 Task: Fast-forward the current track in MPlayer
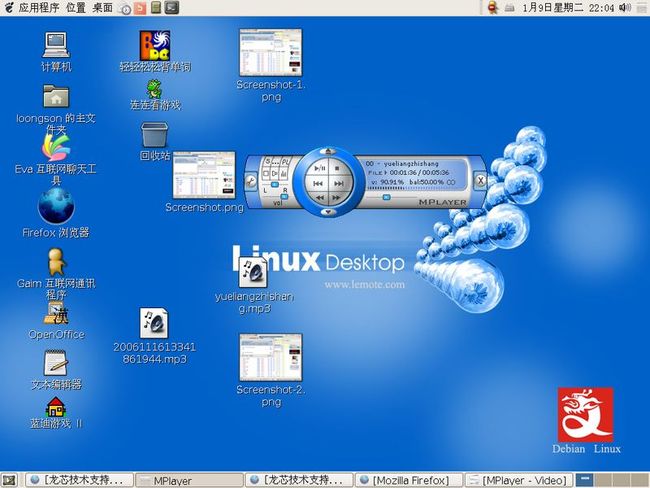[x=337, y=198]
